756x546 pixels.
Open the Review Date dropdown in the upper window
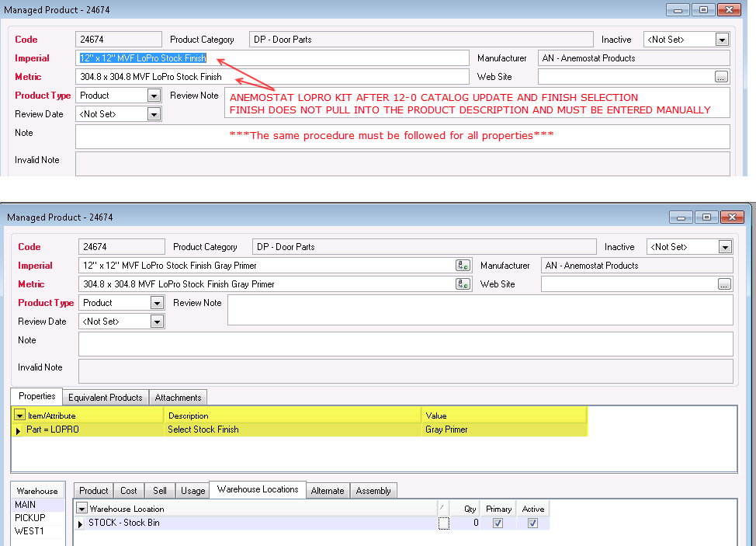(x=153, y=114)
